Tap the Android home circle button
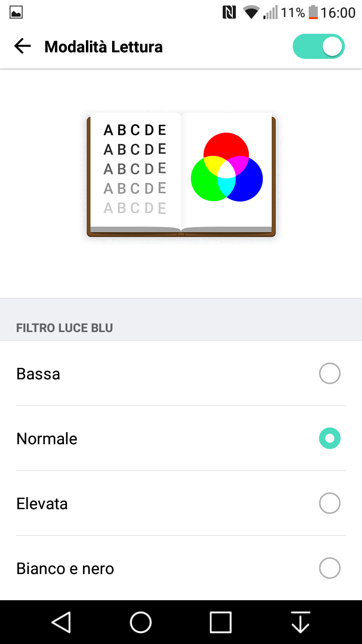 141,622
